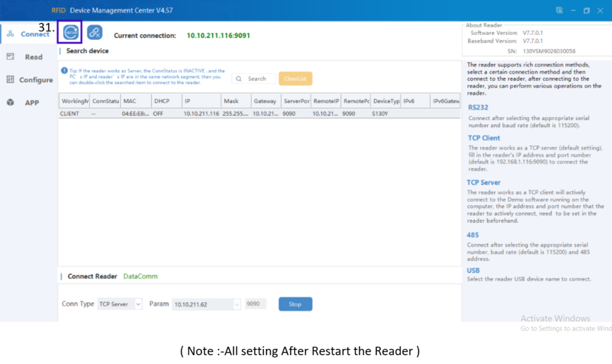Click the Search device field
The height and width of the screenshot is (364, 612).
254,79
